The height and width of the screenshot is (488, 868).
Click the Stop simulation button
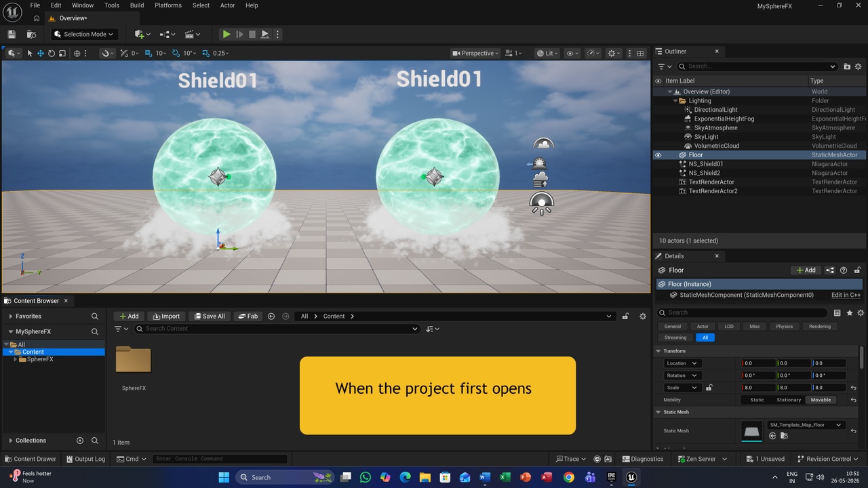tap(252, 34)
